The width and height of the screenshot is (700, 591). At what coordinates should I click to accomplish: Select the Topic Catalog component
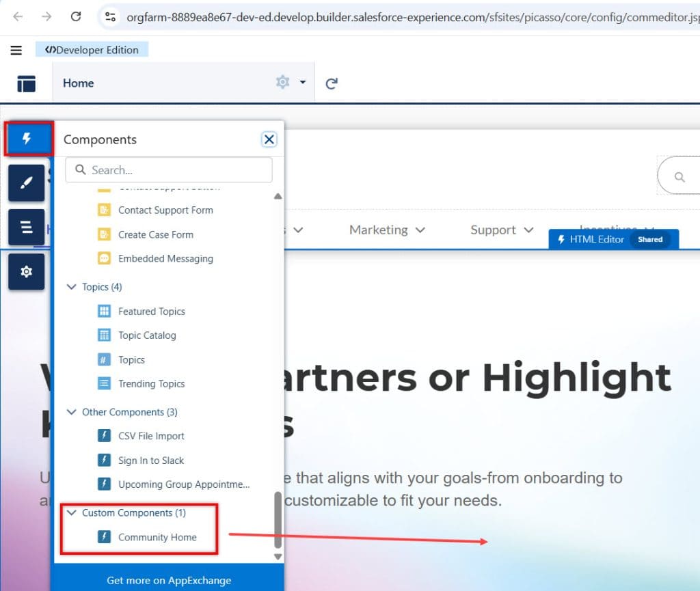point(147,335)
